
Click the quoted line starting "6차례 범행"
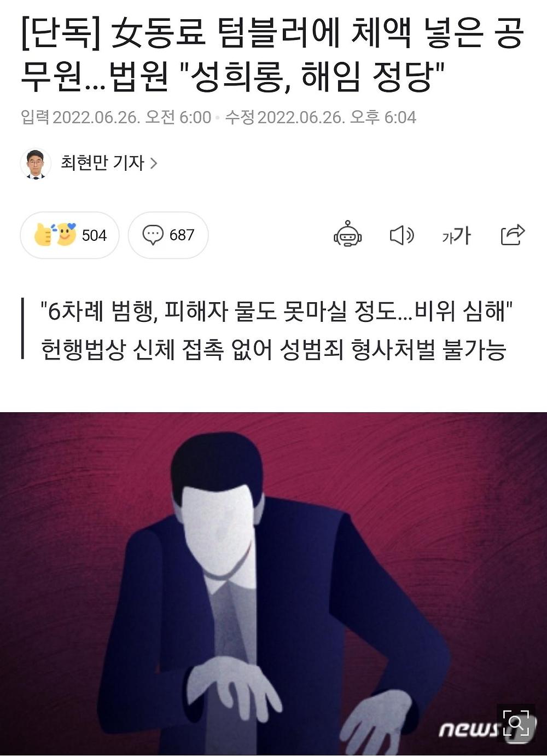coord(277,311)
